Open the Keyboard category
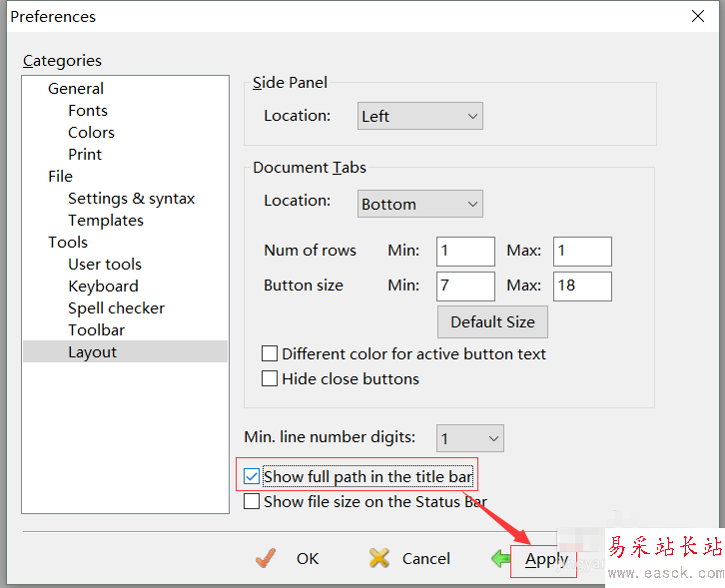The height and width of the screenshot is (588, 725). 103,287
